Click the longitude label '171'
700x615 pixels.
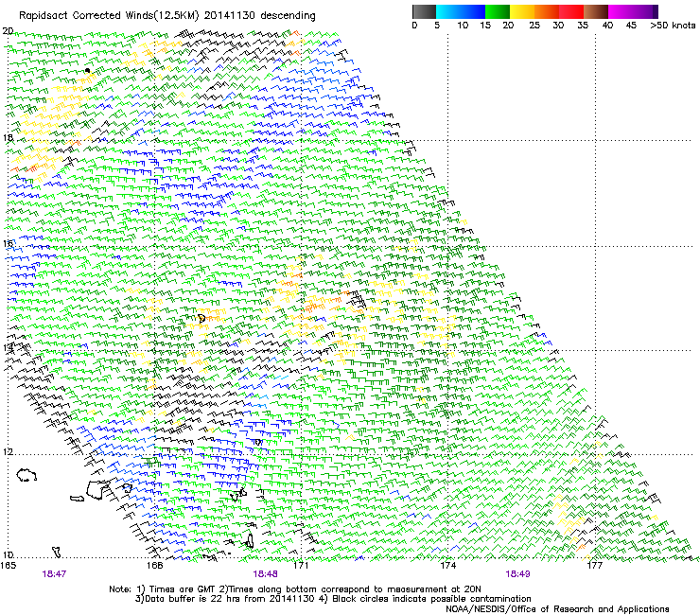(x=302, y=566)
